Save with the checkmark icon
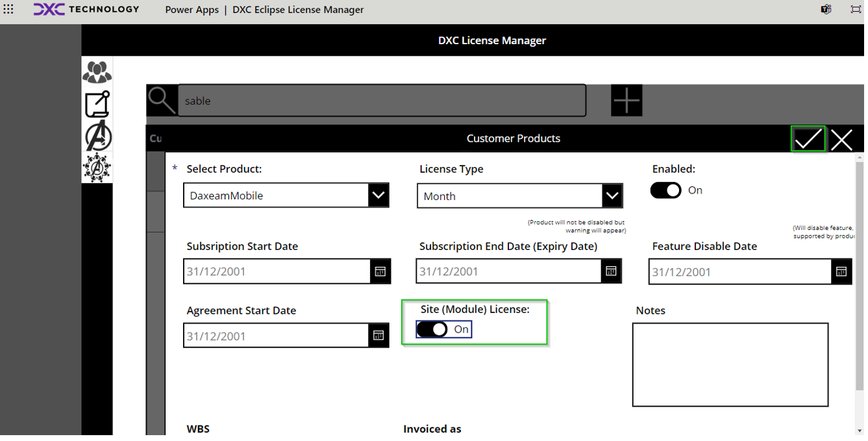 click(808, 139)
